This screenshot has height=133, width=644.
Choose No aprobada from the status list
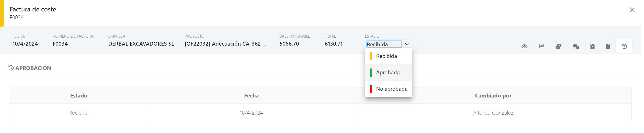pyautogui.click(x=392, y=89)
